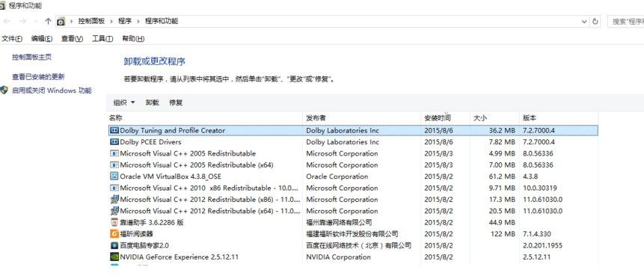
Task: Select Microsoft Visual C++ 2005 Redistributable (x64)
Action: [x=353, y=165]
